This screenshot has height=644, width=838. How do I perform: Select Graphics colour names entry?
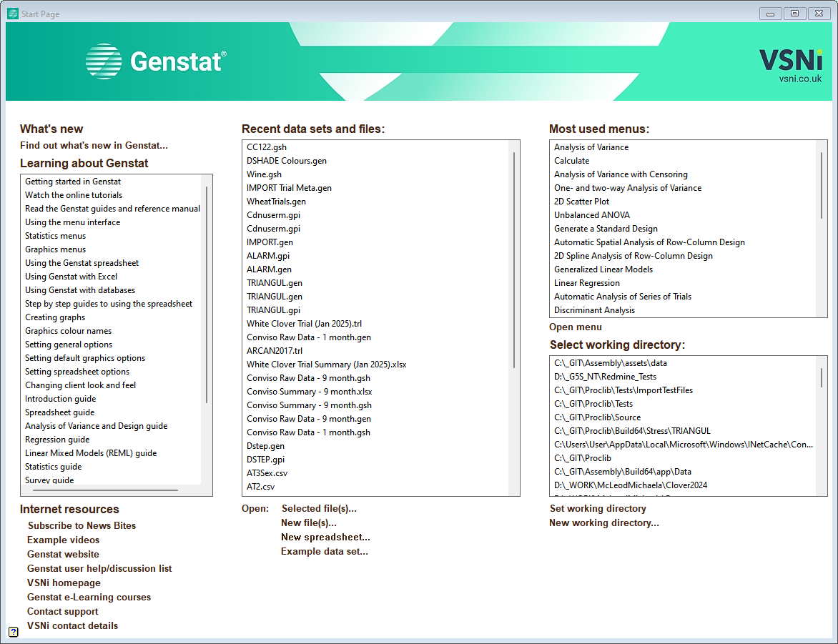click(68, 331)
